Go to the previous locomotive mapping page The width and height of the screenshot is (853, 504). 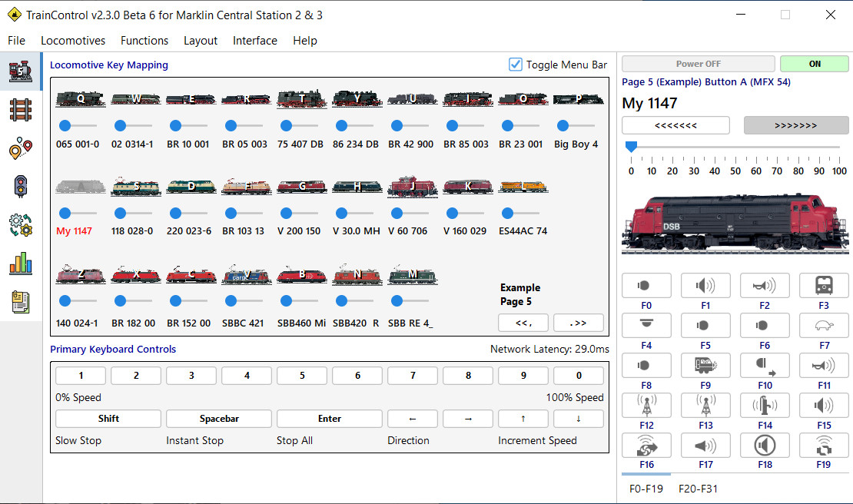tap(523, 323)
